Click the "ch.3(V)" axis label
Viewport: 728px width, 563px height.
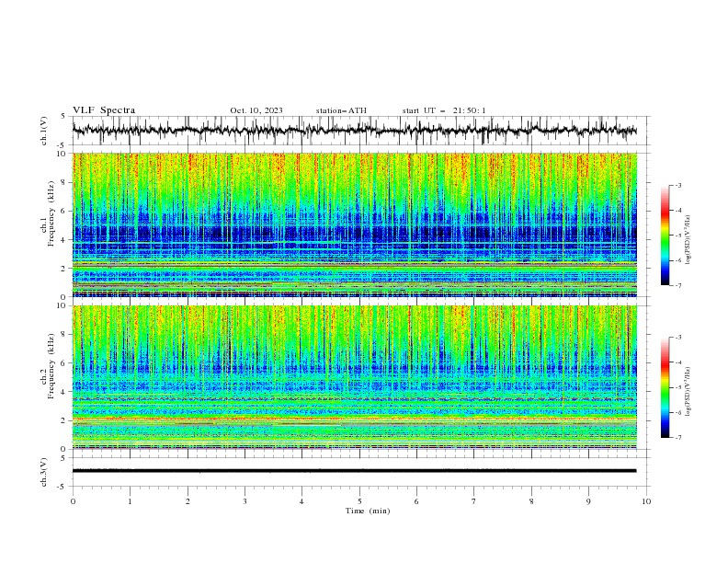(x=44, y=472)
